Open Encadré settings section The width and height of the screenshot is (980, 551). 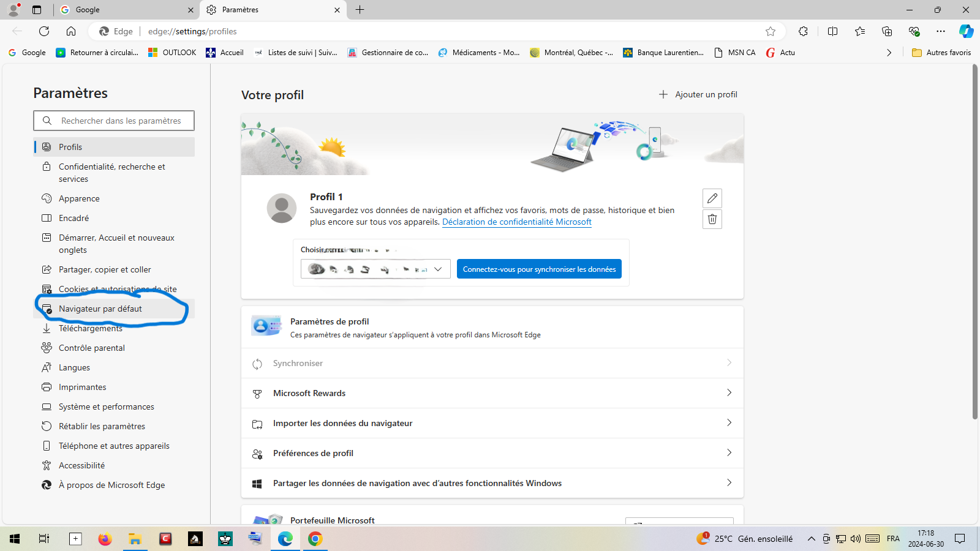[114, 218]
